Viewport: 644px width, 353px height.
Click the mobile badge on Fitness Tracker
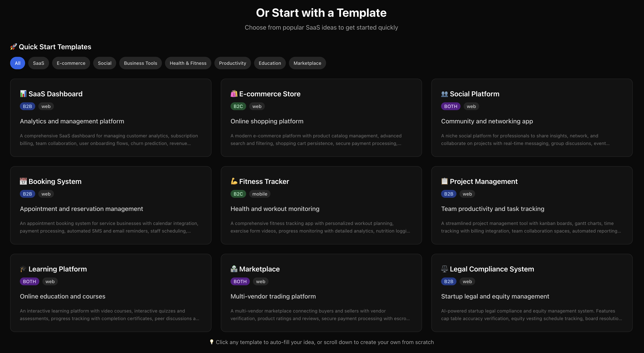260,194
